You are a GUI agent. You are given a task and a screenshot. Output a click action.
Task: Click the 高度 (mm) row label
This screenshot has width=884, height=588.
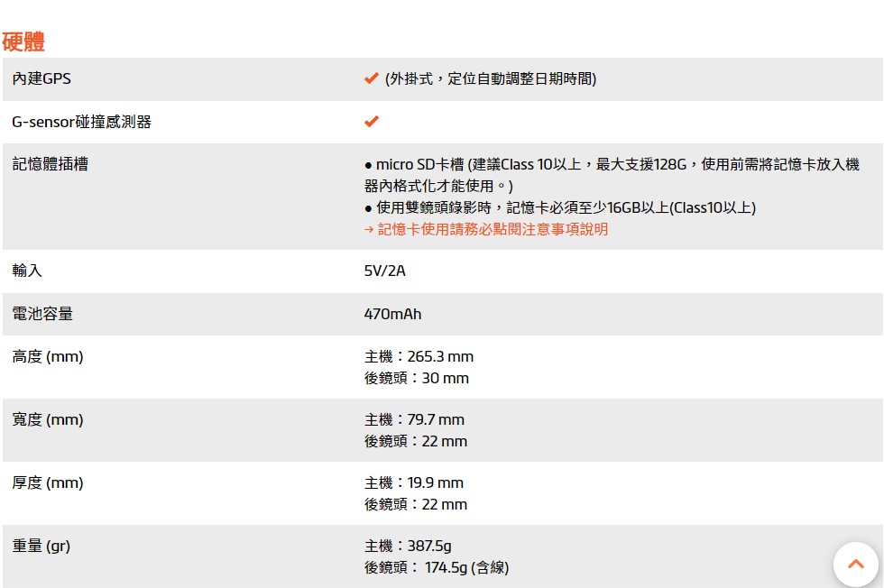pyautogui.click(x=48, y=357)
